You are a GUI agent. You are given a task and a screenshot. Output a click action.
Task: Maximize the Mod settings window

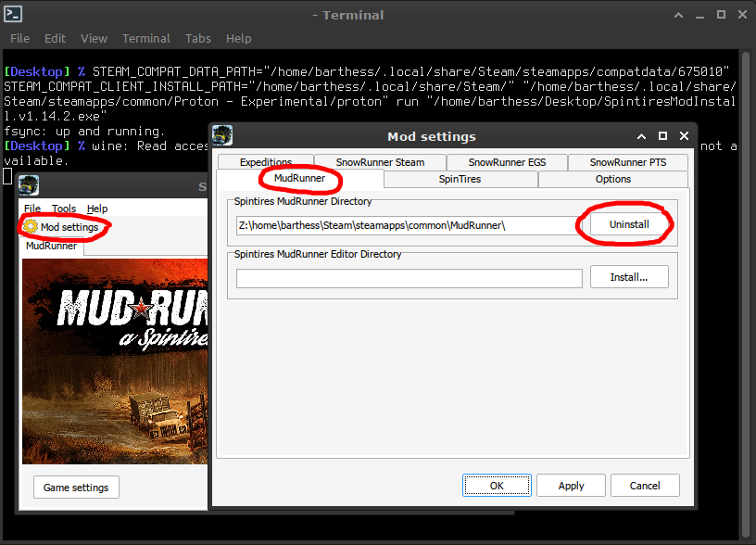tap(663, 136)
